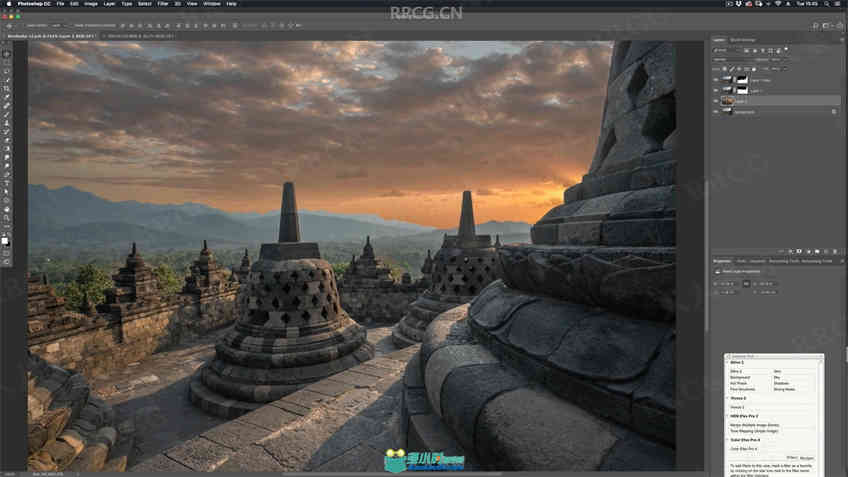Select the Clone Stamp tool
Screen dimensions: 848x477
6,123
